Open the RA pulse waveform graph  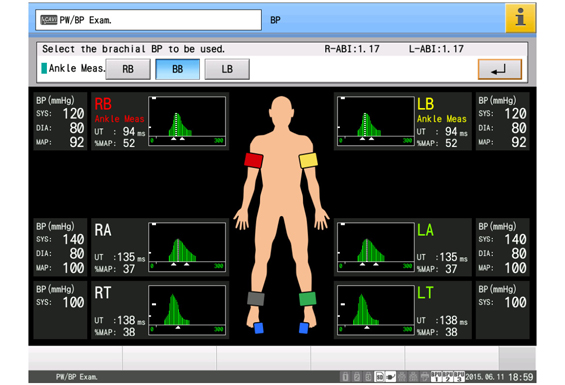pos(187,247)
